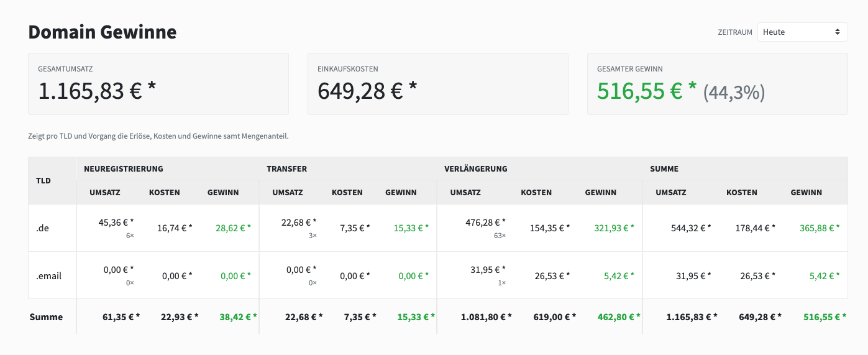Click the Summe row grand total Gewinn 516,55 €
The width and height of the screenshot is (868, 355).
click(x=825, y=317)
